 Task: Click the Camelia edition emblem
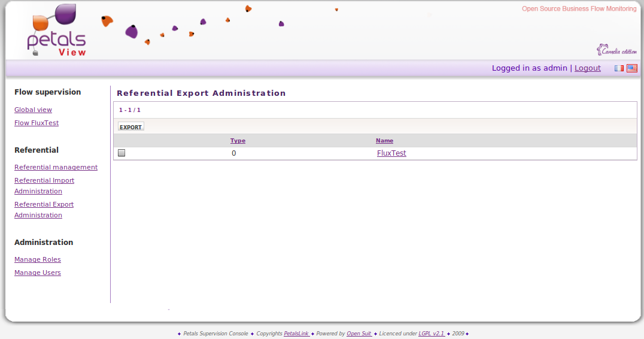click(616, 50)
